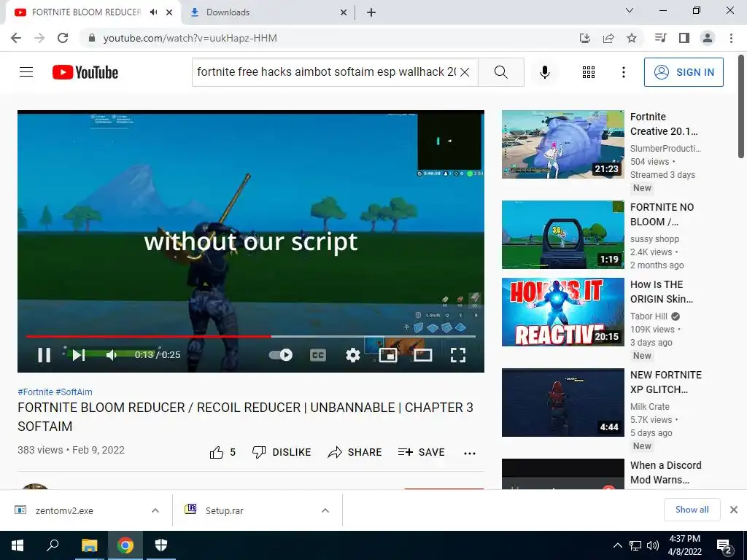Select the FORTNITE BLOOM REDUCER tab
The width and height of the screenshot is (747, 560).
[86, 12]
